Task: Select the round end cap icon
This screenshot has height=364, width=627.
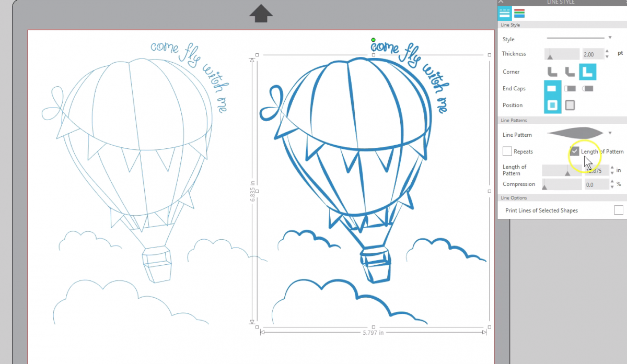Action: (588, 89)
